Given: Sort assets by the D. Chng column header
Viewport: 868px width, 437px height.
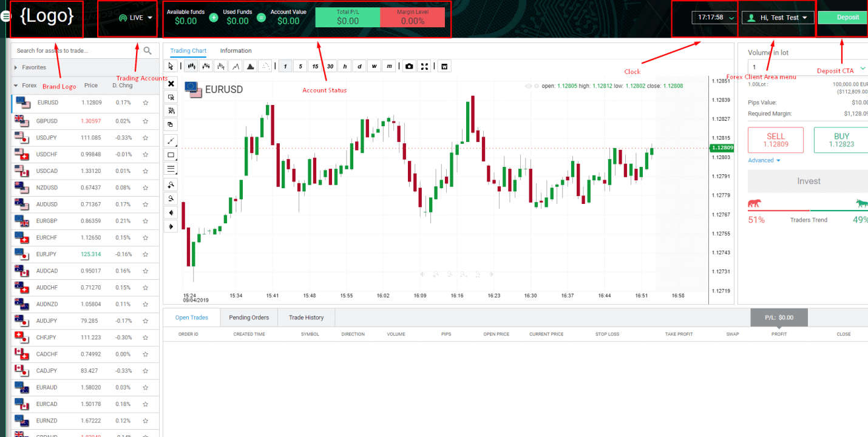Looking at the screenshot, I should coord(123,86).
